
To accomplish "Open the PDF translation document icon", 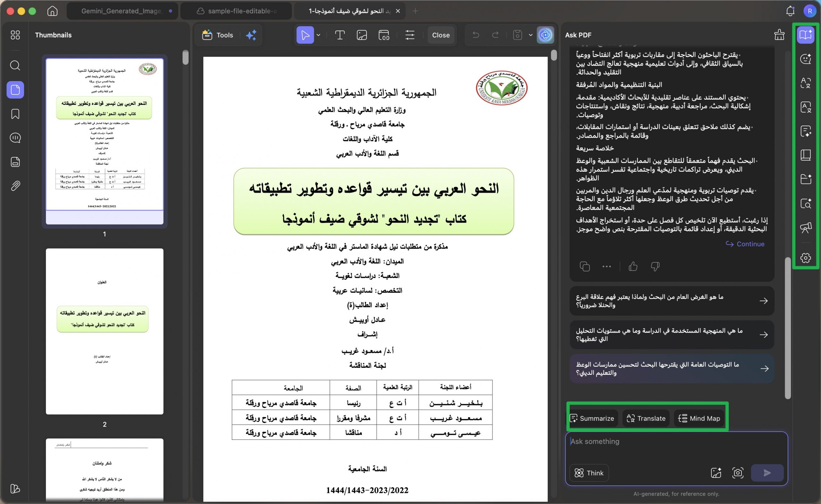I will coord(805,107).
